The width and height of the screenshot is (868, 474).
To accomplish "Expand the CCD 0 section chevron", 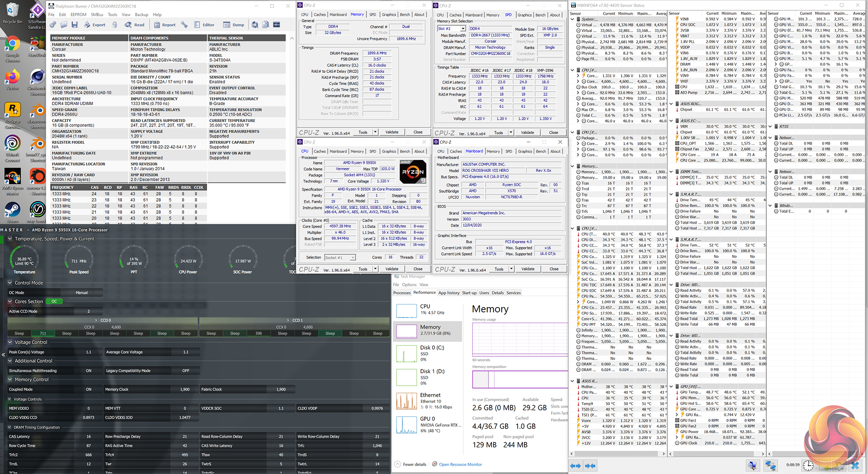I will click(x=96, y=320).
